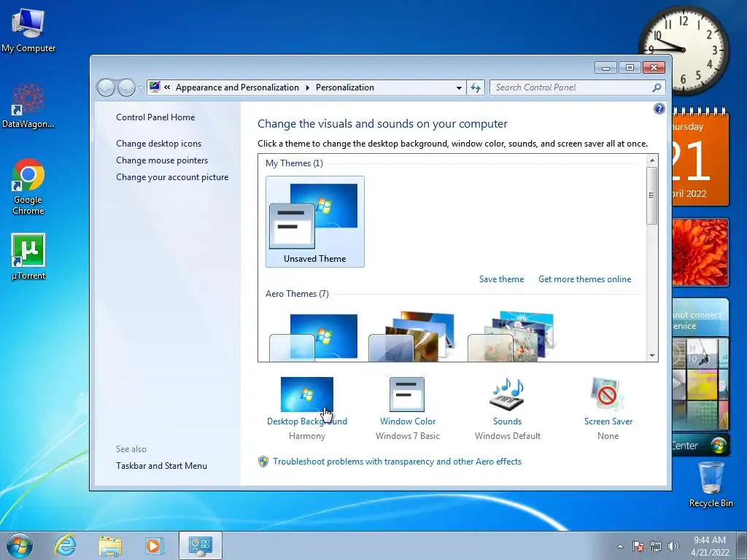Viewport: 747px width, 560px height.
Task: Click the Back navigation arrow button
Action: (106, 87)
